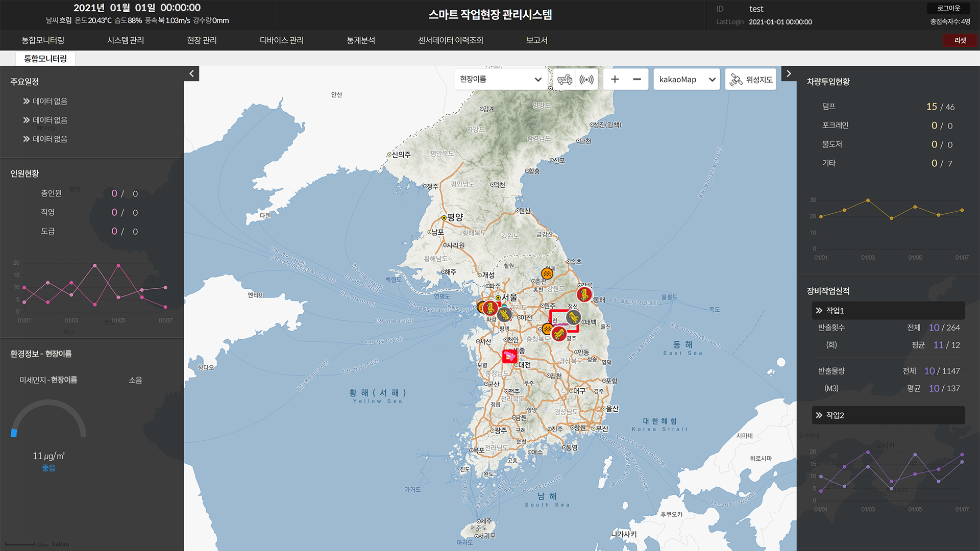The height and width of the screenshot is (551, 980).
Task: Open 디바이스 관리 menu
Action: coord(282,40)
